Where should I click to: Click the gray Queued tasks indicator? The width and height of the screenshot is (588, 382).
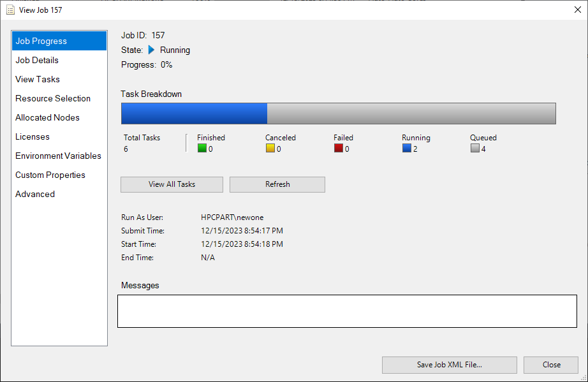[x=474, y=148]
